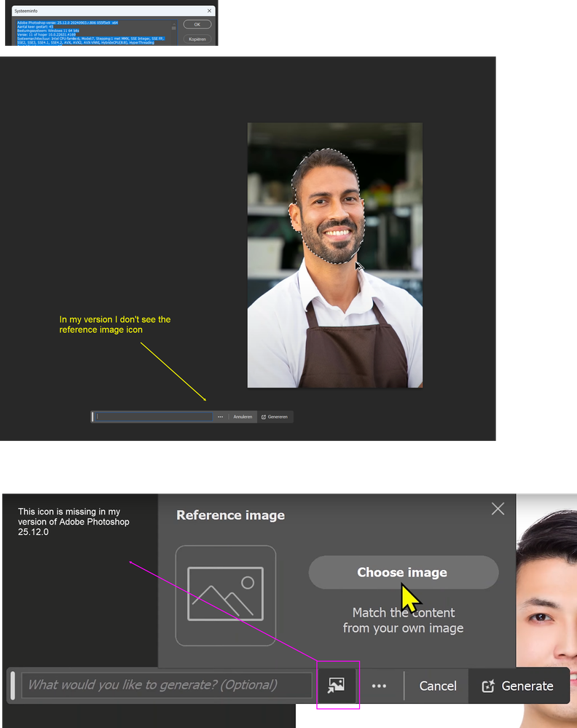The height and width of the screenshot is (728, 577).
Task: Click the reference image icon in taskbar
Action: coord(336,685)
